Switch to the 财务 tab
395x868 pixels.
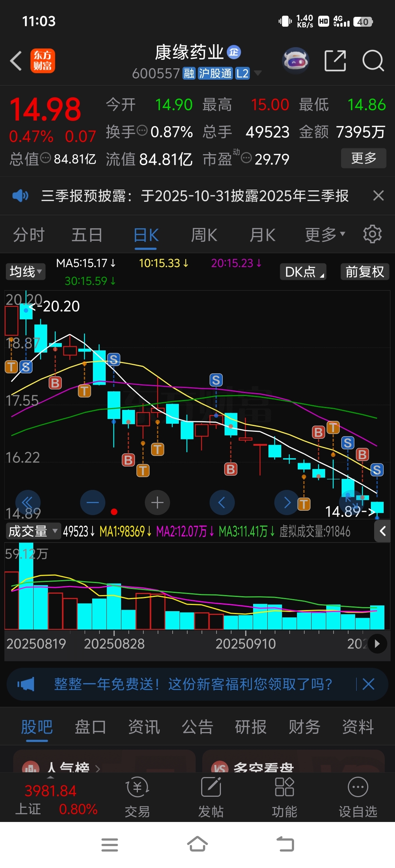coord(304,727)
